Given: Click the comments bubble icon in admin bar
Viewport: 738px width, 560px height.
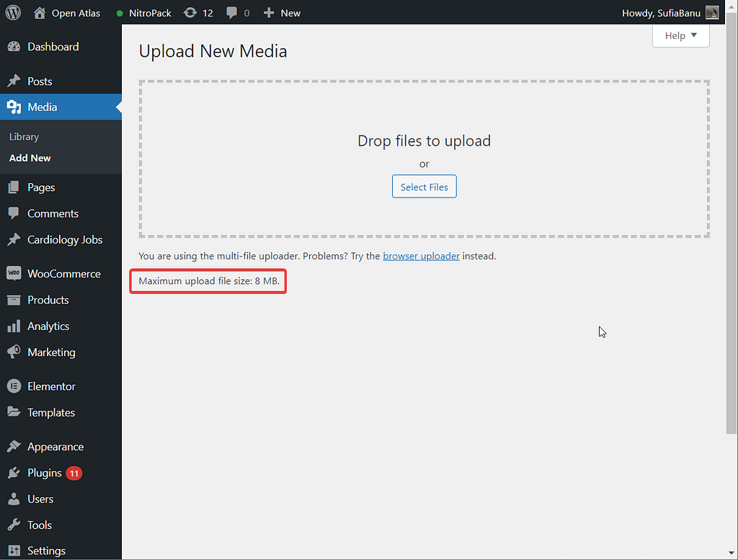Looking at the screenshot, I should click(x=231, y=12).
